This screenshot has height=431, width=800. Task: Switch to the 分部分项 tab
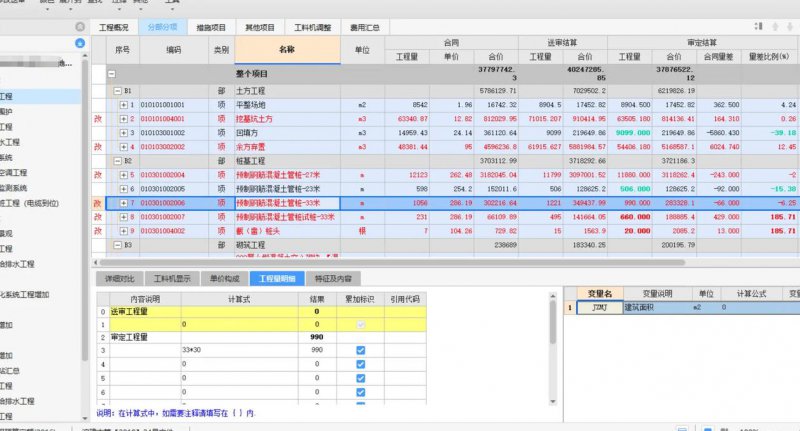click(163, 27)
